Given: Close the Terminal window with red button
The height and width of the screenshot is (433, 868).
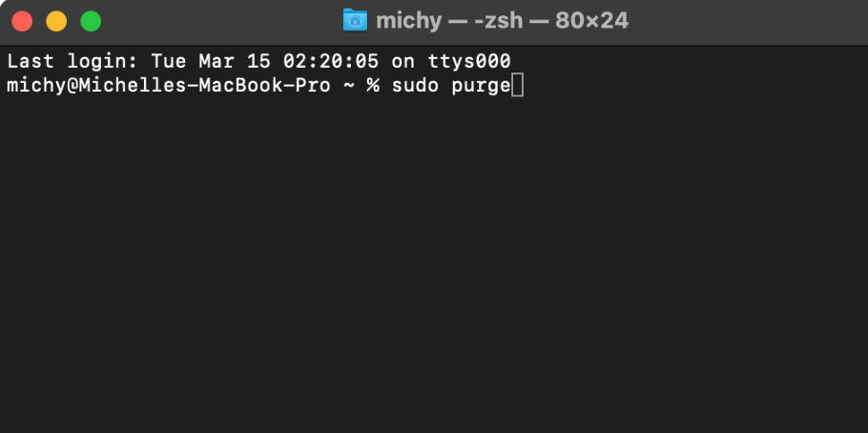Looking at the screenshot, I should coord(22,21).
